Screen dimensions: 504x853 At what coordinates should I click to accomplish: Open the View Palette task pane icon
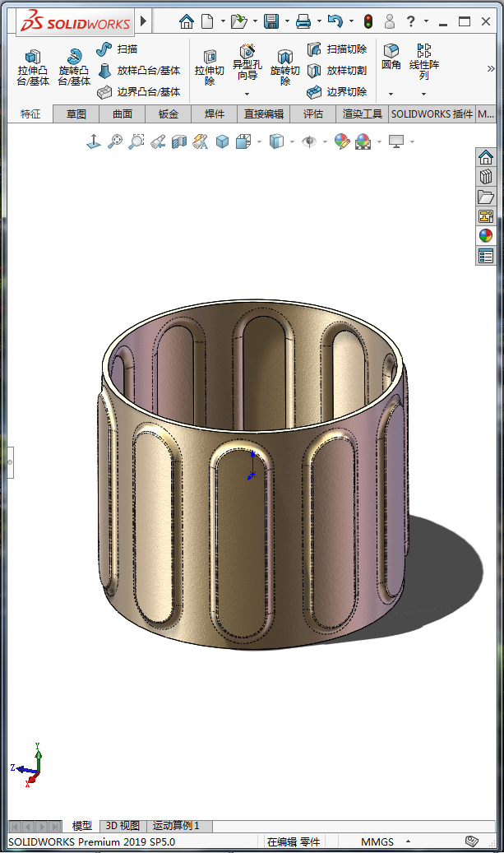click(x=486, y=216)
